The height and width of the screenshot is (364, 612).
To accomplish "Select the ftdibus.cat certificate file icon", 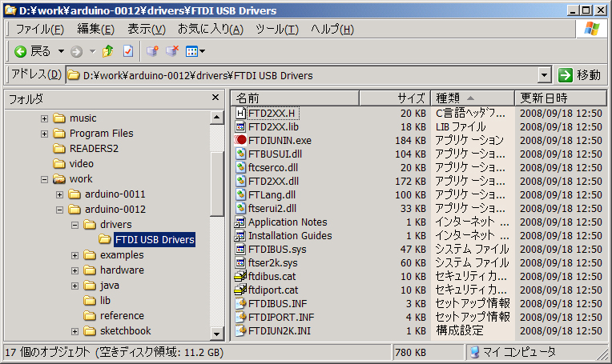I will click(240, 276).
